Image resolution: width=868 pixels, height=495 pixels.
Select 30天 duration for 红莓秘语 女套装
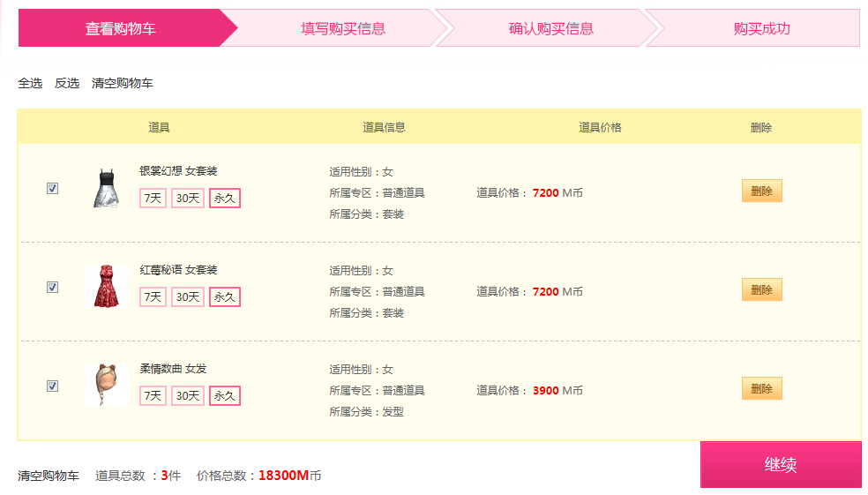188,296
